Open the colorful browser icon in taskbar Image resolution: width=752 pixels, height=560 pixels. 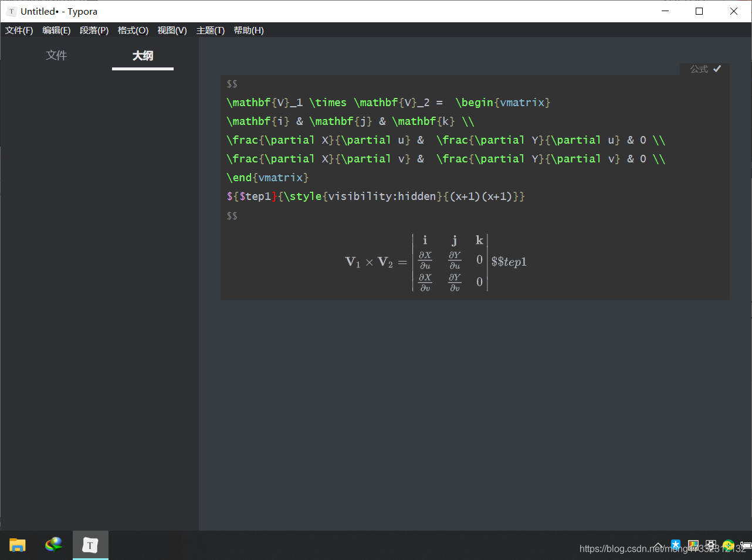[x=53, y=545]
